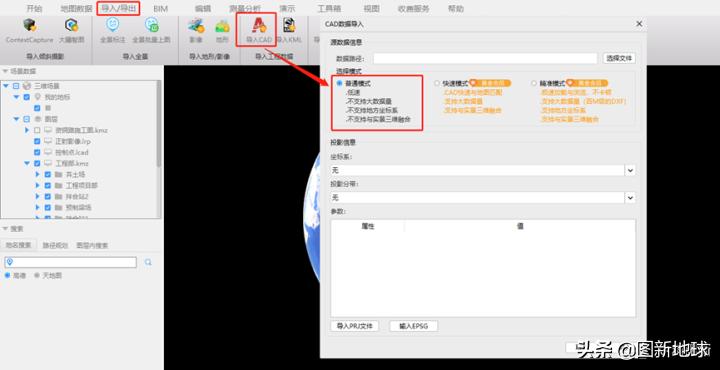Click the folder icon of 拌合站2
720x370 pixels.
58,196
